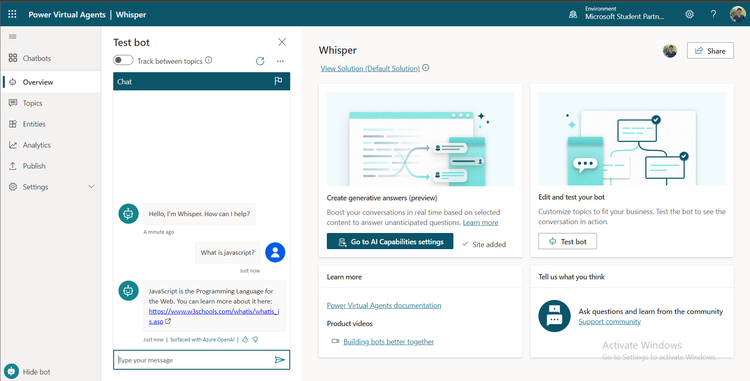Viewport: 750px width, 381px height.
Task: Click bot avatar beside the greeting message
Action: (x=128, y=214)
